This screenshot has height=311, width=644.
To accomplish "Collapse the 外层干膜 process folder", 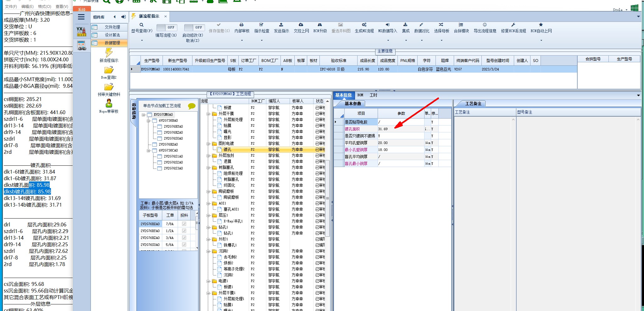I will coord(208,114).
